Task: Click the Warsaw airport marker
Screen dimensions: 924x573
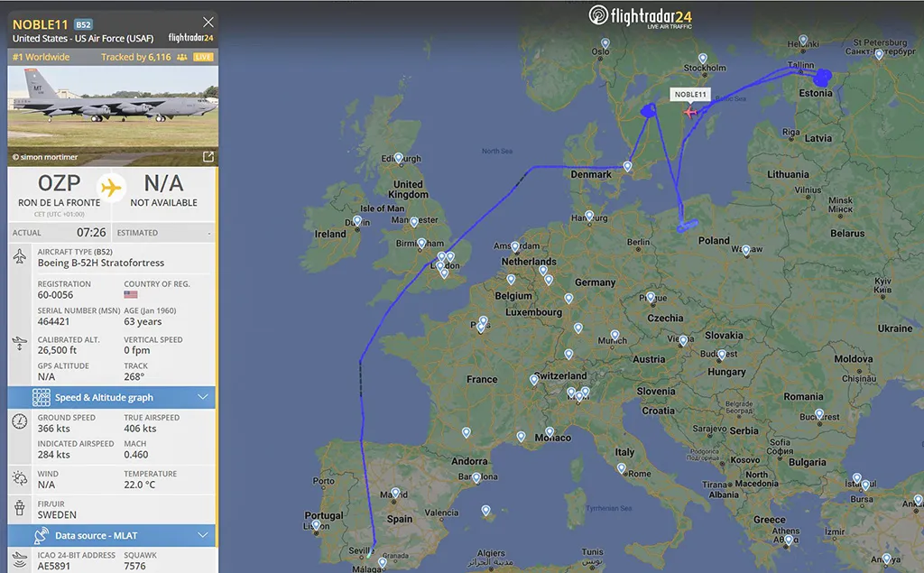Action: (x=746, y=251)
